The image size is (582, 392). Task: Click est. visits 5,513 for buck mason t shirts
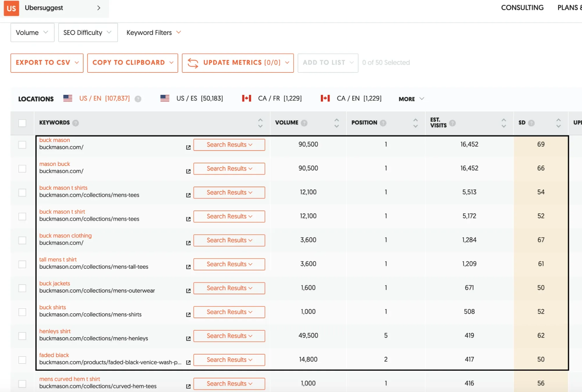pyautogui.click(x=469, y=192)
